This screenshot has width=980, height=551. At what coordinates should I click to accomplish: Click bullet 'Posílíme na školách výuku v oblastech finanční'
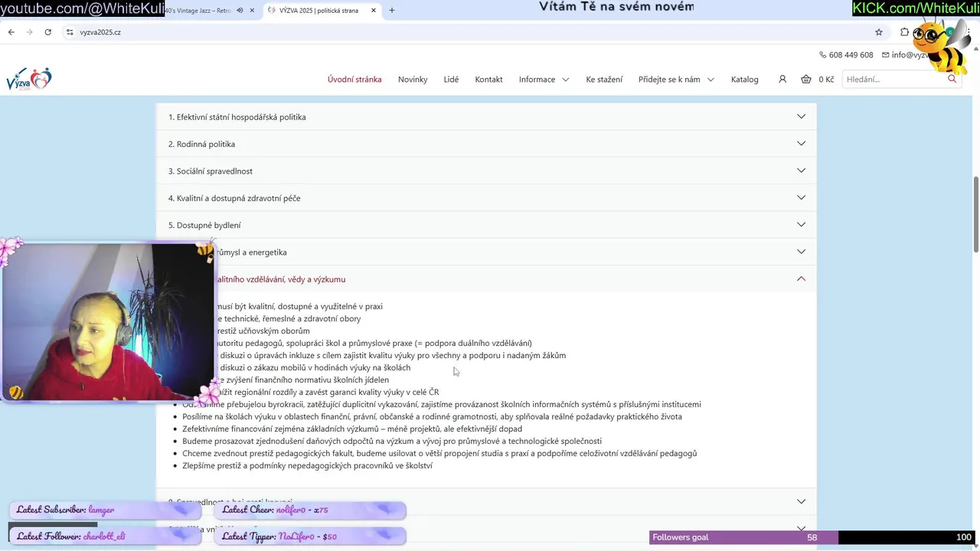coord(432,416)
